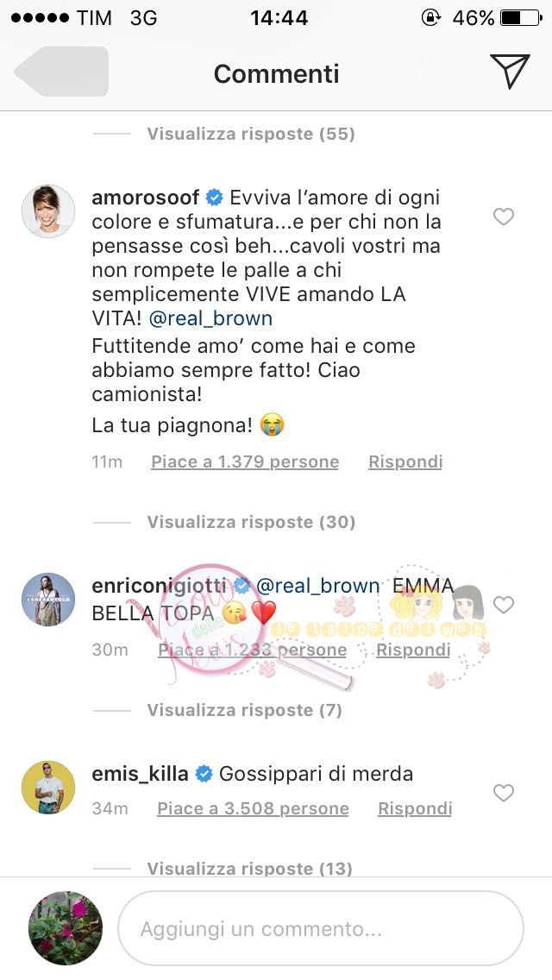The height and width of the screenshot is (980, 552).
Task: Go back using the header back arrow
Action: click(61, 72)
